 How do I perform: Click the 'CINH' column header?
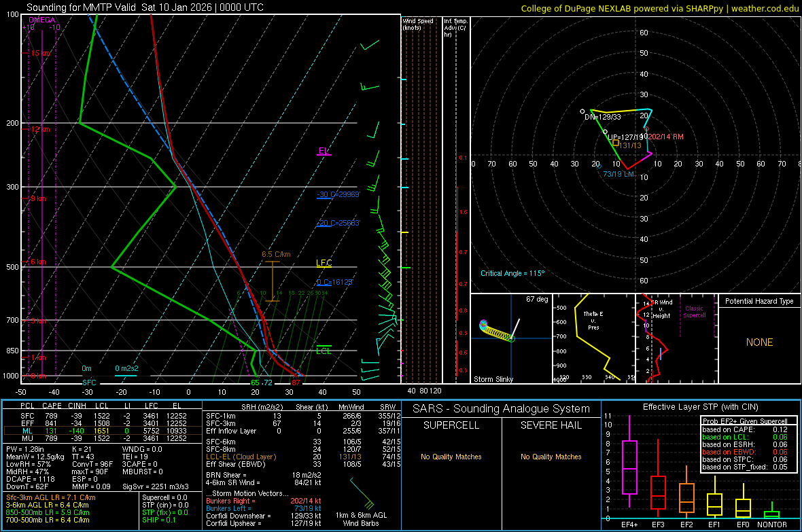(x=77, y=406)
